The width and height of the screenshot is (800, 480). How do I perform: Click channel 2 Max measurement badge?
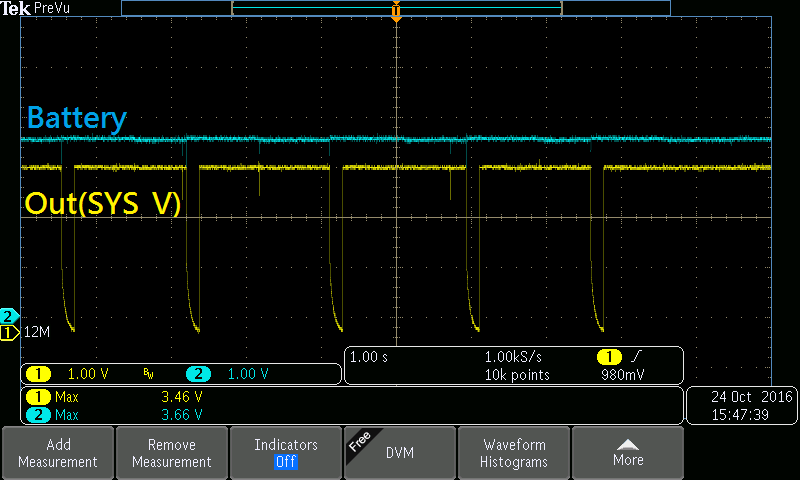click(x=38, y=415)
